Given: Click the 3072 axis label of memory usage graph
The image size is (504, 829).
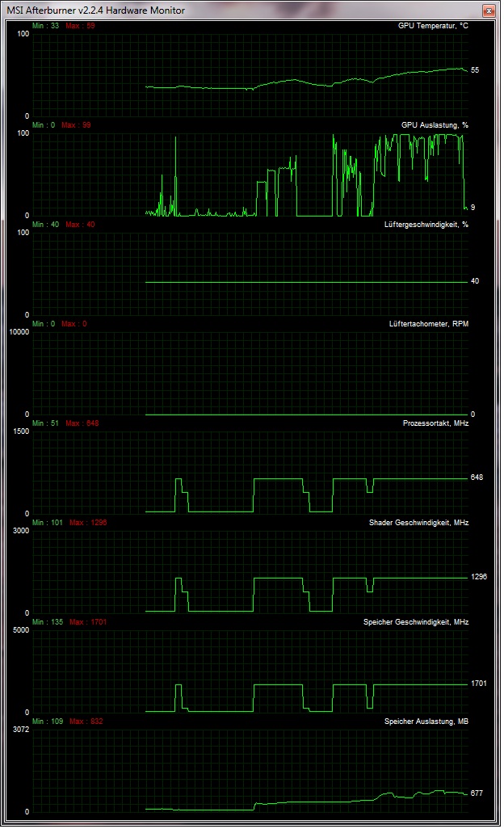Looking at the screenshot, I should tap(21, 729).
